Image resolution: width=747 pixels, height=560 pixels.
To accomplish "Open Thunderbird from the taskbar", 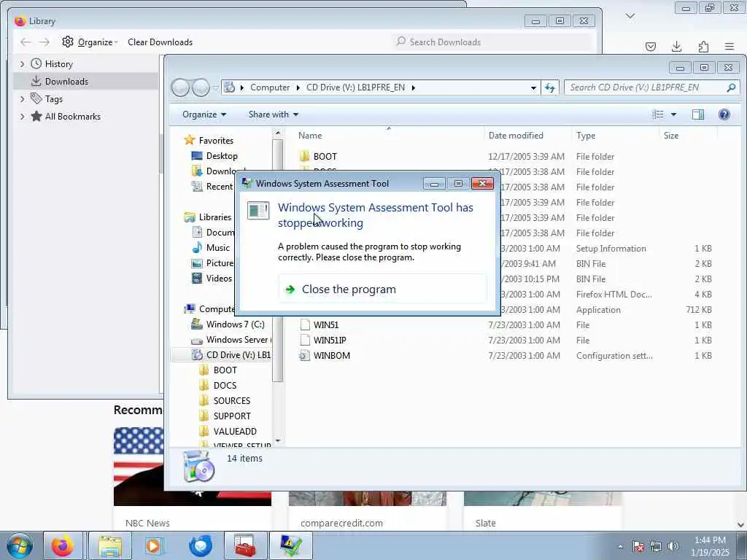I will pyautogui.click(x=201, y=545).
